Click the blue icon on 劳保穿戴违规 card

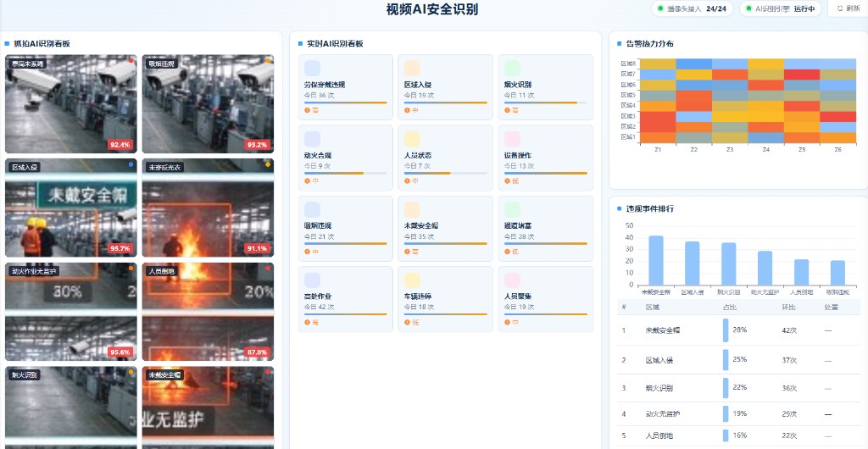click(x=312, y=68)
